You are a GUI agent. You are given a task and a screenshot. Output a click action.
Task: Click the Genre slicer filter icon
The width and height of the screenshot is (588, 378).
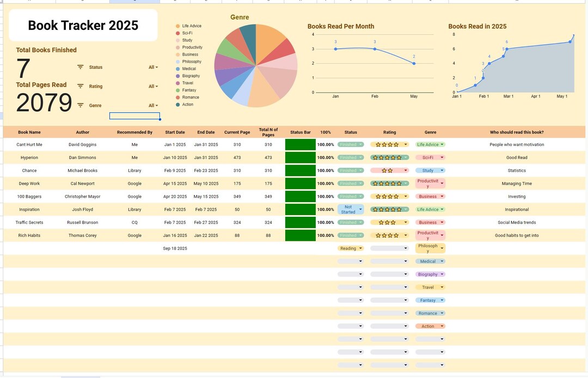pyautogui.click(x=80, y=105)
